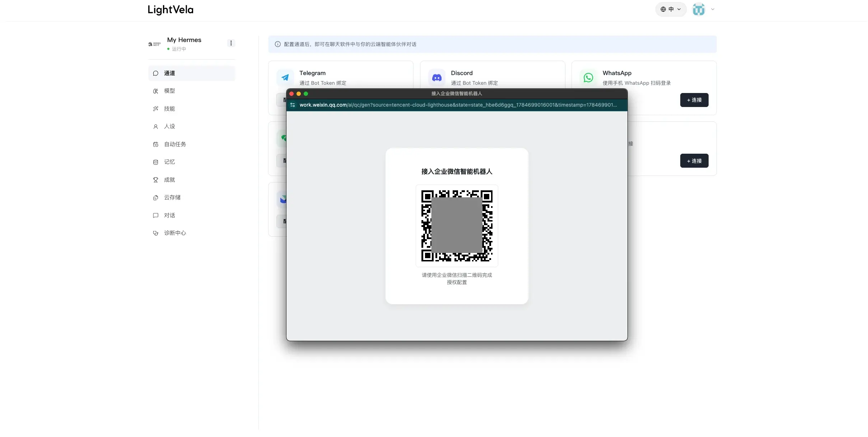The image size is (868, 437).
Task: Click the 配置通道后 info banner text
Action: coord(350,44)
